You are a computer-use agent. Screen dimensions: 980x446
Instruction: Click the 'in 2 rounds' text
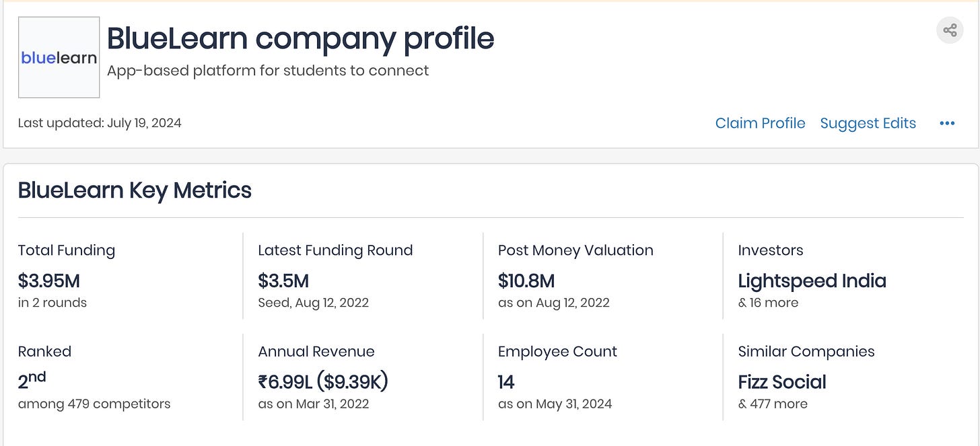click(x=53, y=303)
